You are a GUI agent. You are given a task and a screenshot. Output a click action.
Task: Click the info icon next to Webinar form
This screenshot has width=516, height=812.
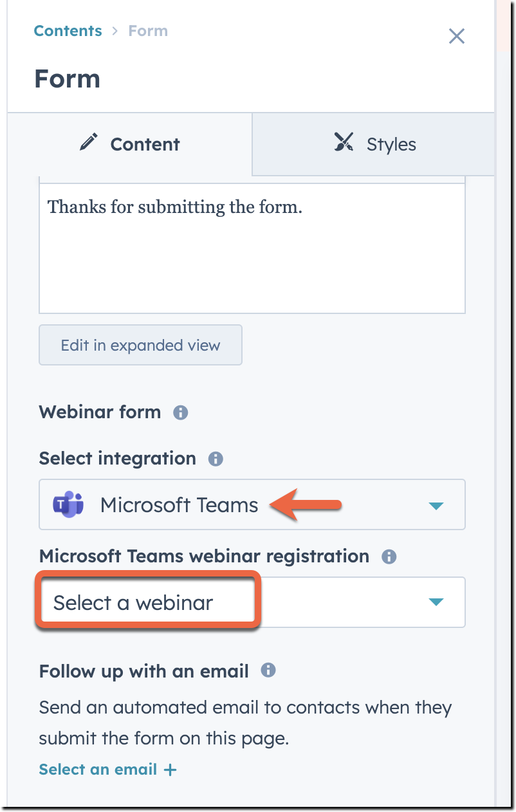[180, 412]
